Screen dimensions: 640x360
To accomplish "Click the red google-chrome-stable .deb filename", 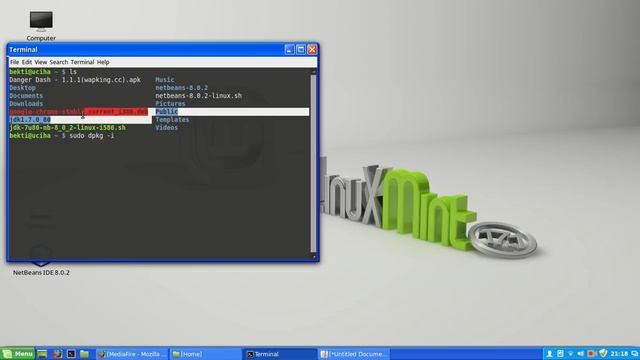I will (79, 111).
